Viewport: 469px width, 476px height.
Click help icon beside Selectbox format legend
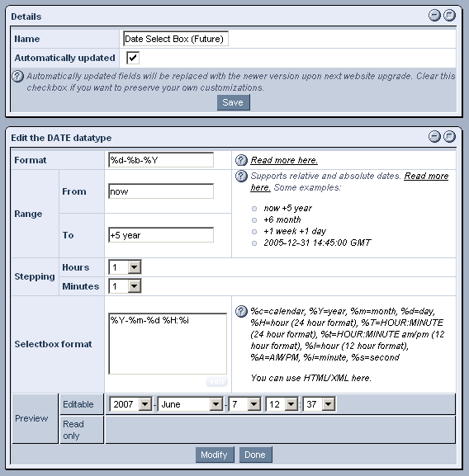coord(241,311)
